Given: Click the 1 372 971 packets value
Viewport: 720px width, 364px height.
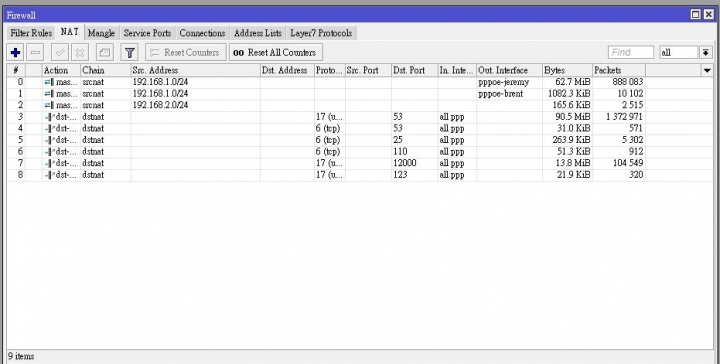Looking at the screenshot, I should tap(624, 117).
